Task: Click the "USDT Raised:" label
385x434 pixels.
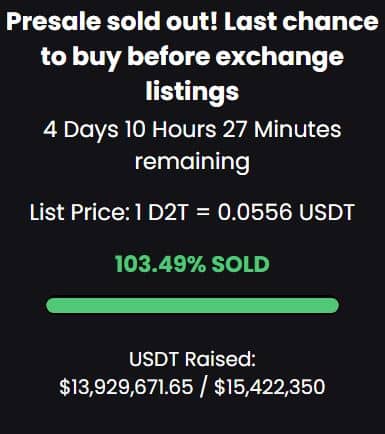Action: (x=192, y=359)
